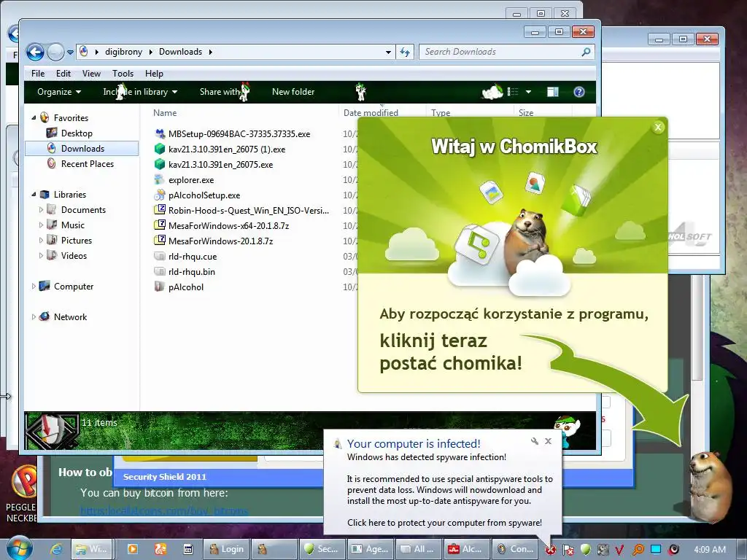Open Include in library dropdown
747x560 pixels.
[x=140, y=92]
